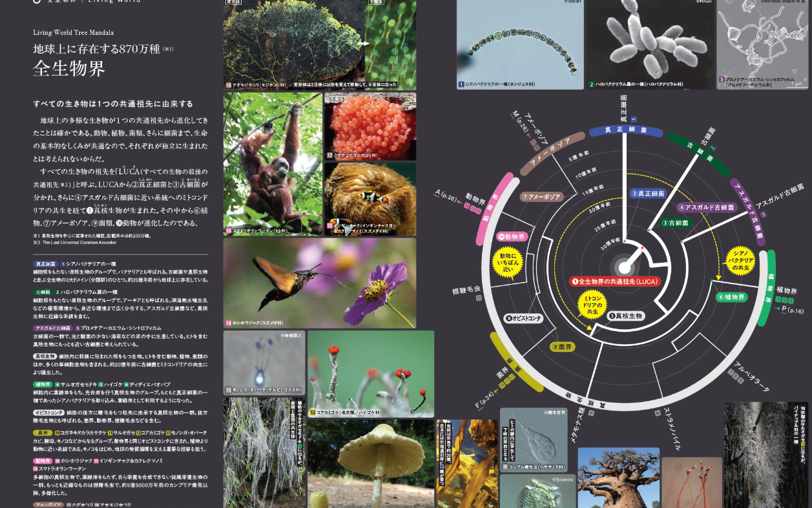Viewport: 812px width, 508px height.
Task: Select the ⑧オピストコンタ white node label
Action: coord(523,318)
